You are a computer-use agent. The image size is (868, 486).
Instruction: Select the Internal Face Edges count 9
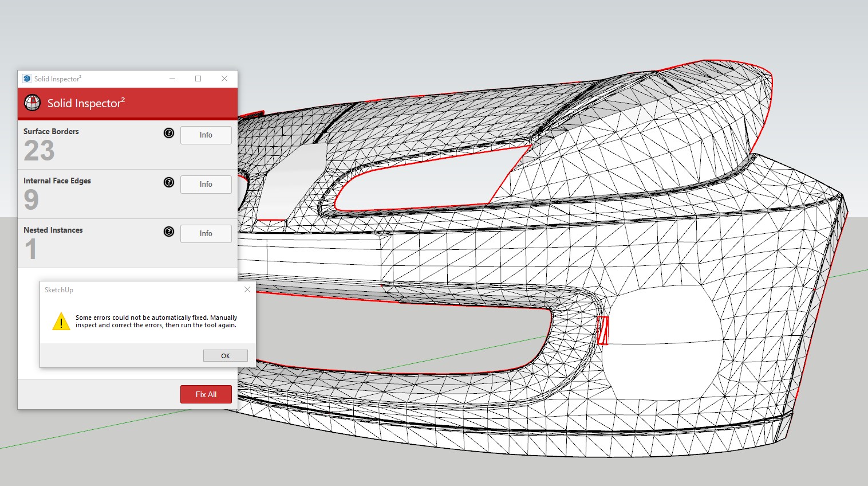(31, 200)
